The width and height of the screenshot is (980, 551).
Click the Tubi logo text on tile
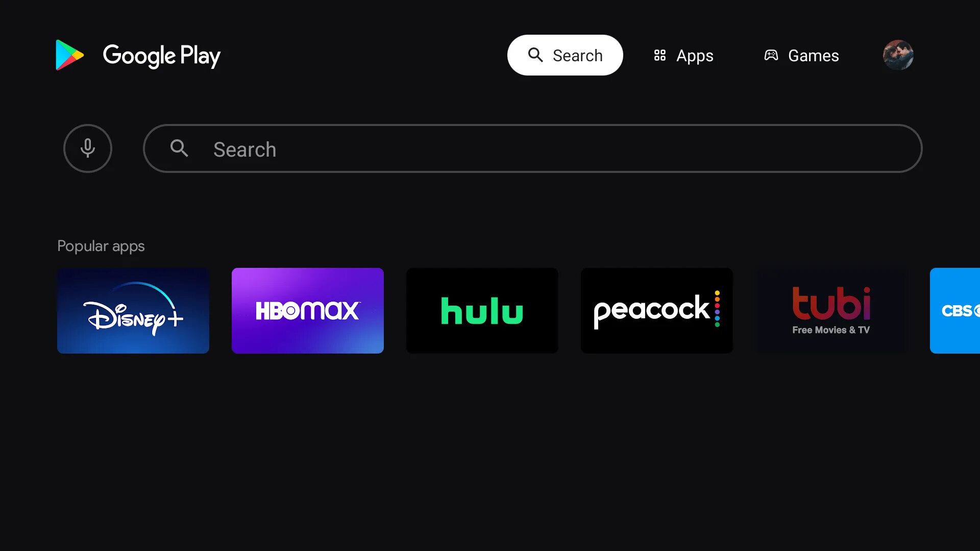coord(831,304)
